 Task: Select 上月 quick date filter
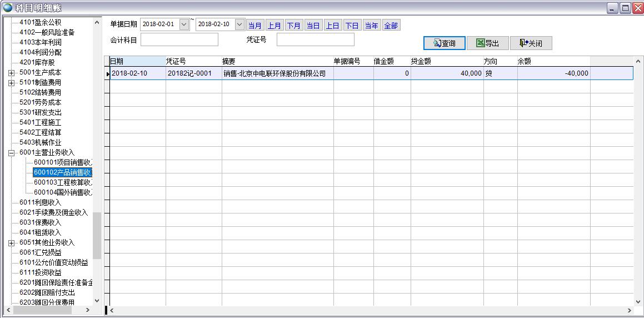click(274, 26)
